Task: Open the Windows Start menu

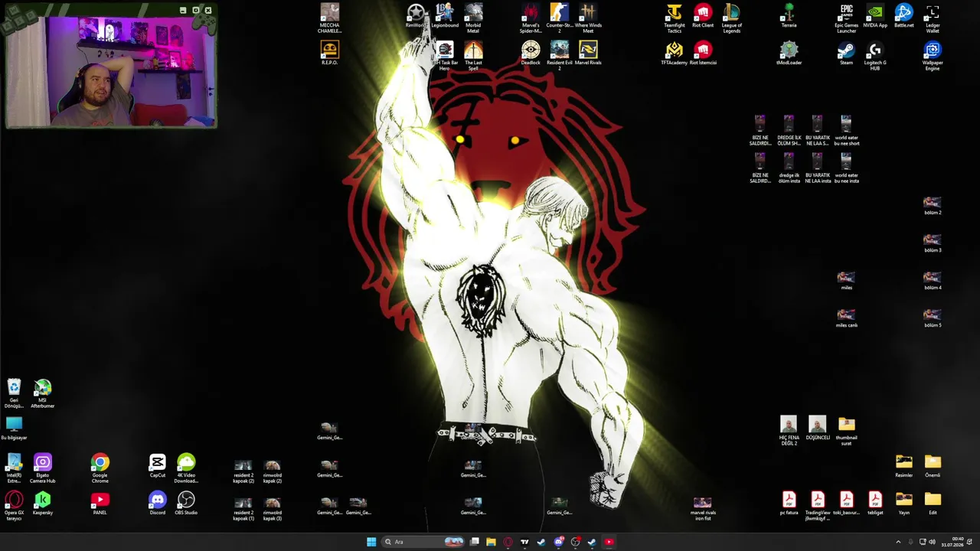Action: click(371, 542)
